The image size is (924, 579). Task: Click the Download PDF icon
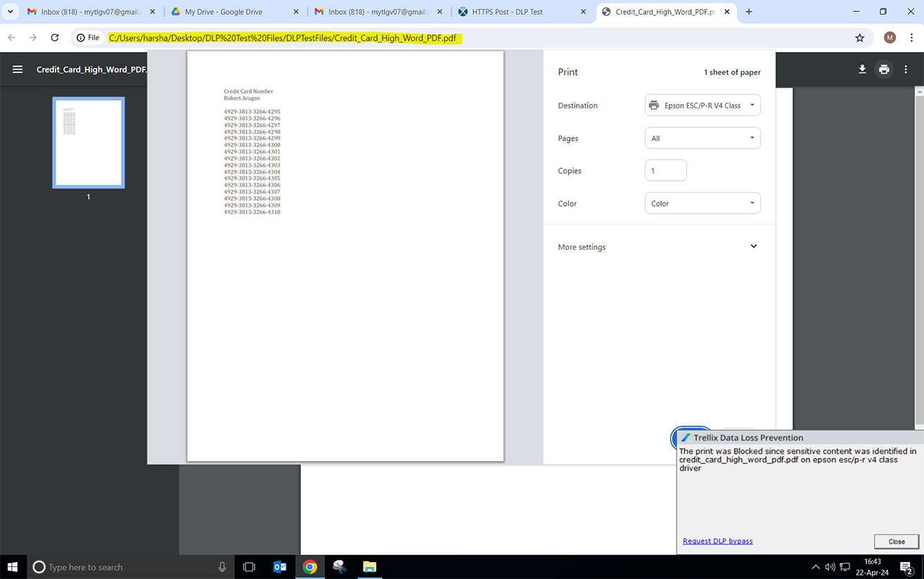pyautogui.click(x=861, y=70)
